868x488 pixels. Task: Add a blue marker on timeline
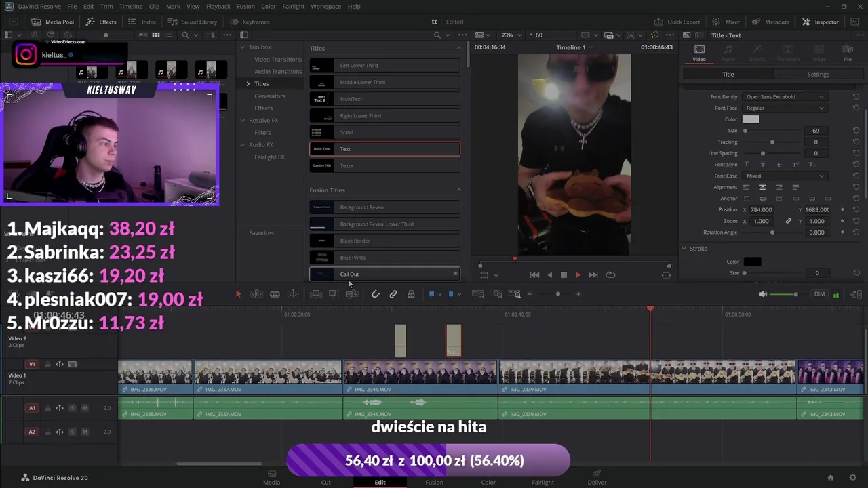click(x=452, y=294)
